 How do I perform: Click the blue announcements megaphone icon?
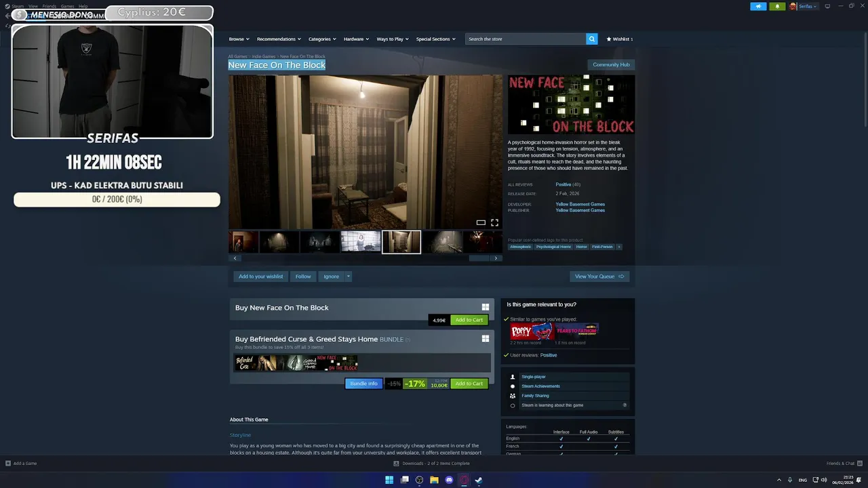point(758,6)
